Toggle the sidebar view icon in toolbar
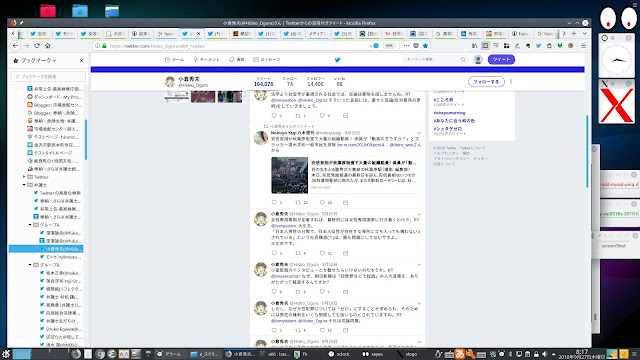 click(485, 46)
